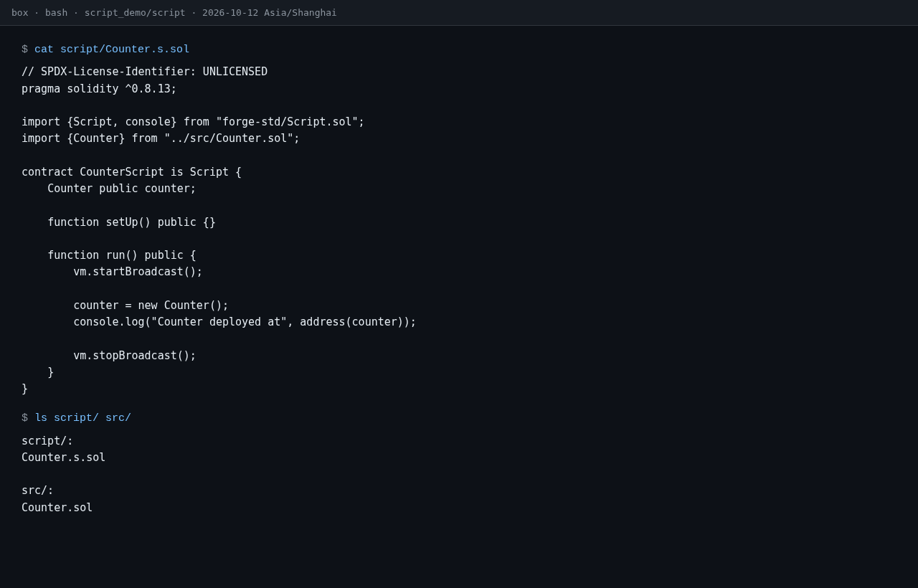Click the 'cat script/Counter.s.sol' command
The image size is (918, 588).
click(x=112, y=49)
